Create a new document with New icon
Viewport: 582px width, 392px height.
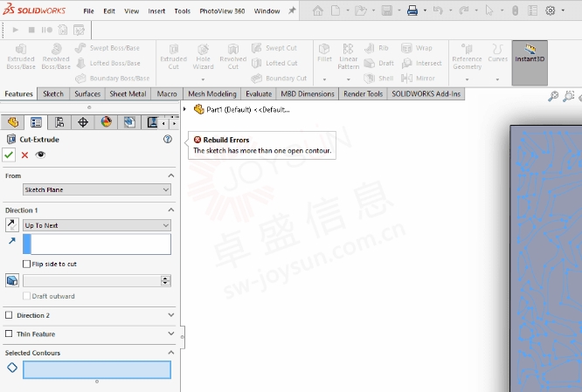point(336,10)
